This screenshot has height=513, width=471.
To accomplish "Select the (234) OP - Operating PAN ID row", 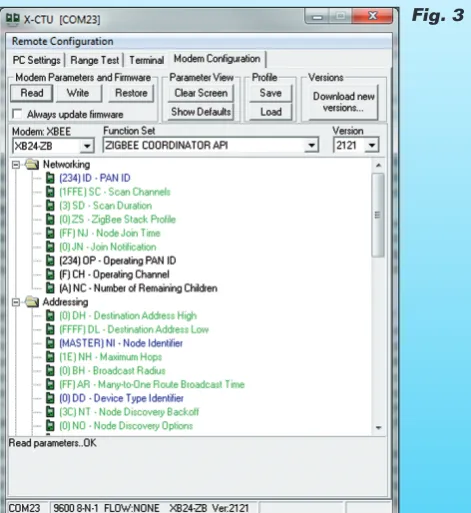I will 118,260.
